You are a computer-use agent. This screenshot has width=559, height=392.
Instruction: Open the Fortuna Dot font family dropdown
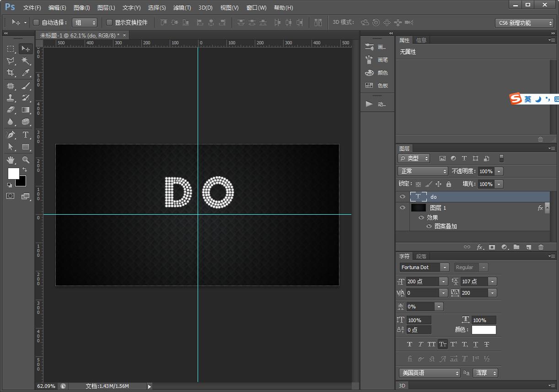tap(444, 267)
